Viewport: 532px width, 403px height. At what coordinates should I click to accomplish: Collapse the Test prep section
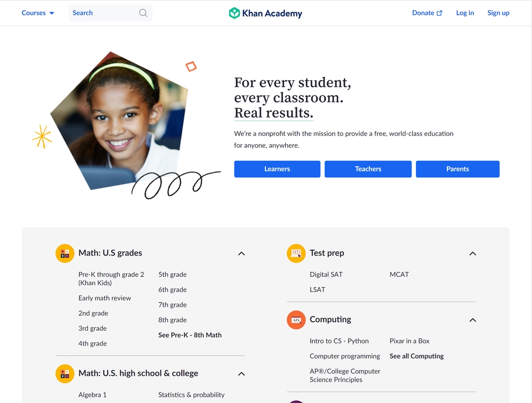[472, 253]
